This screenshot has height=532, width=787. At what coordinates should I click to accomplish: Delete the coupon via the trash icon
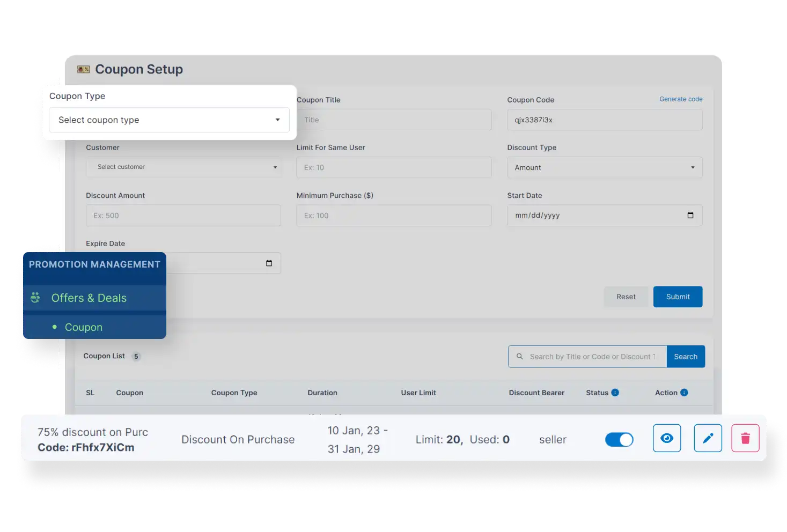(745, 438)
